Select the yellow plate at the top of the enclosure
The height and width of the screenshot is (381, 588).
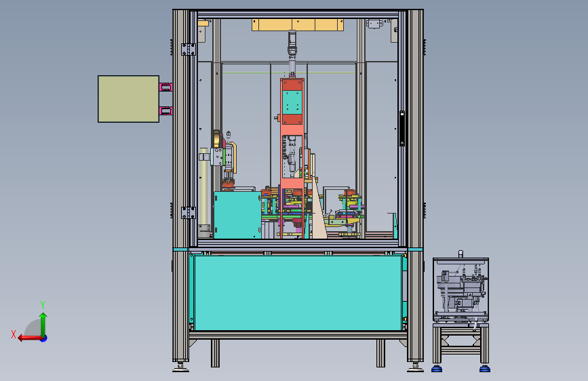tap(298, 25)
